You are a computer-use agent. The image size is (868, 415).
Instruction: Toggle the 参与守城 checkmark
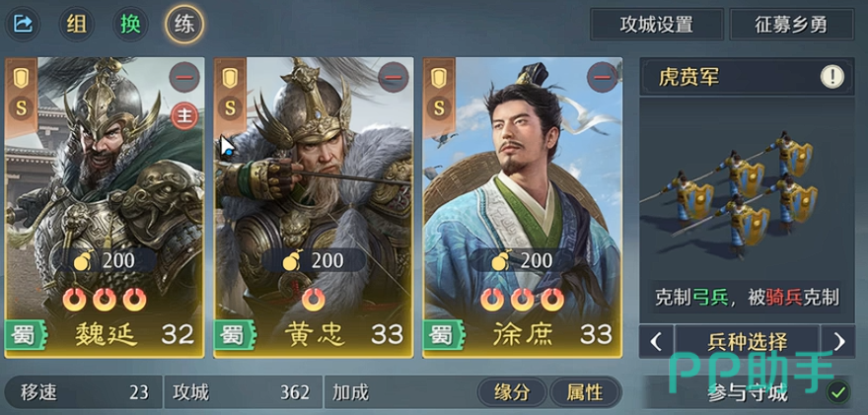[838, 393]
